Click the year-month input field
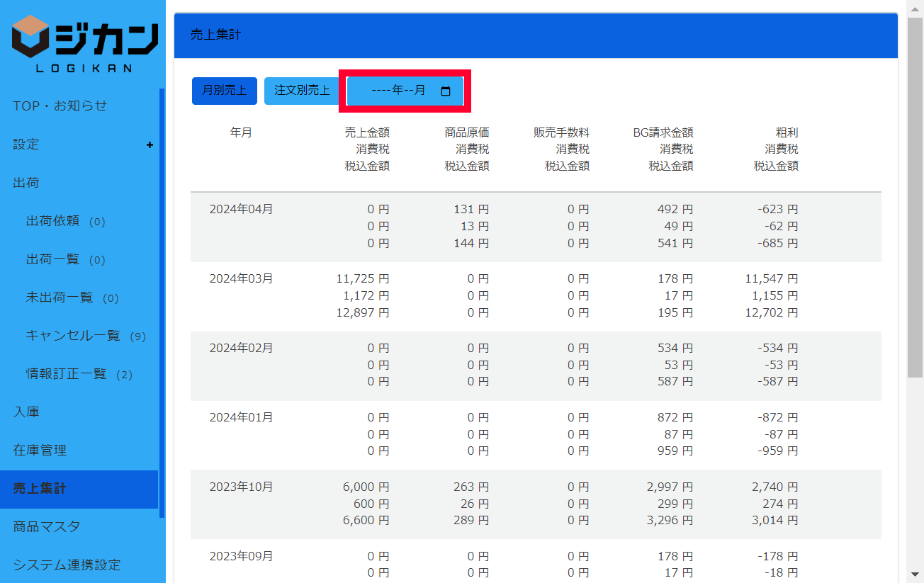 (x=397, y=91)
